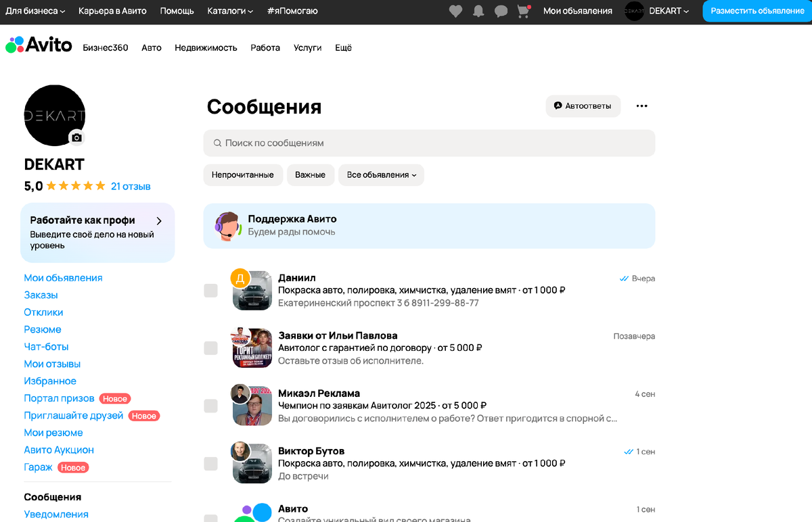Click the Поддержка Авито support avatar
Image resolution: width=812 pixels, height=522 pixels.
226,226
